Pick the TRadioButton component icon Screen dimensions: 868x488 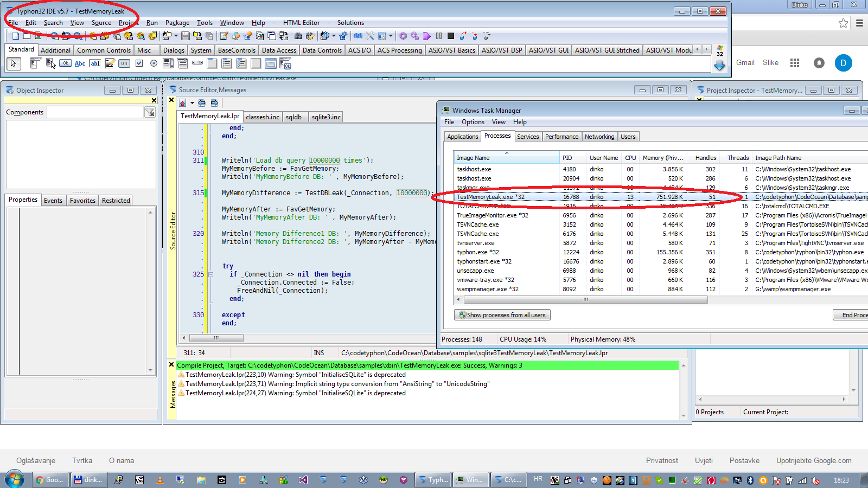154,63
